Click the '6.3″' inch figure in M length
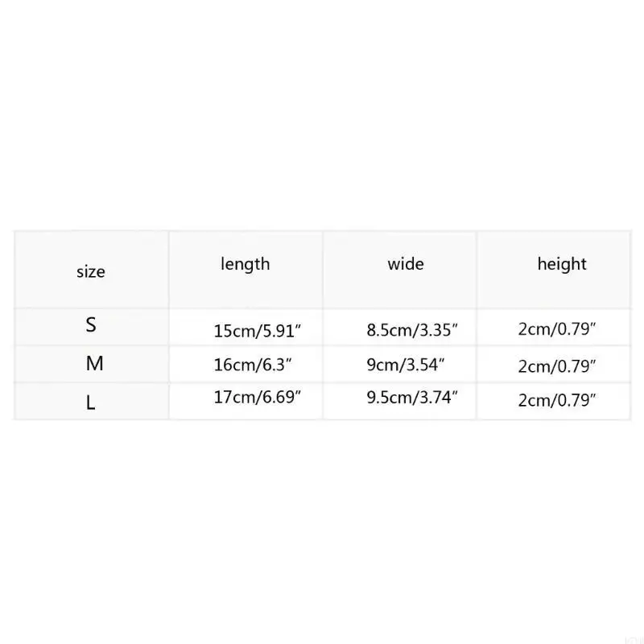Screen dimensions: 644x644 (x=273, y=365)
